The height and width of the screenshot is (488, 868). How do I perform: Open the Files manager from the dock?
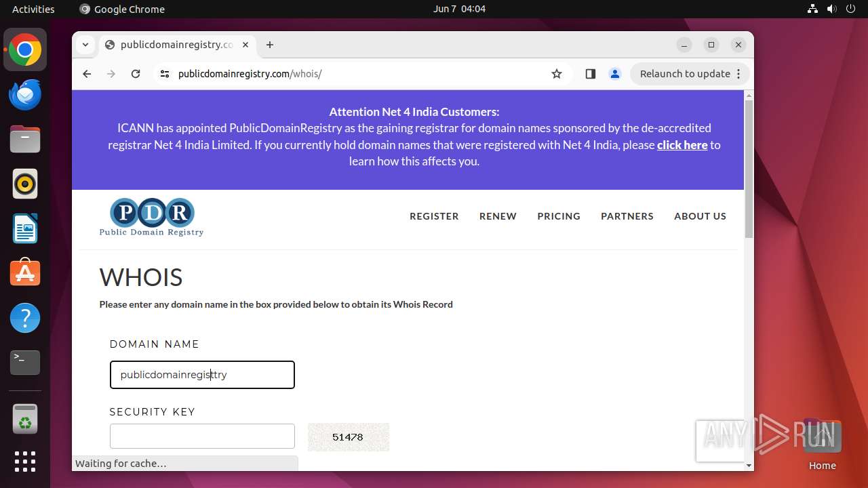pos(25,139)
